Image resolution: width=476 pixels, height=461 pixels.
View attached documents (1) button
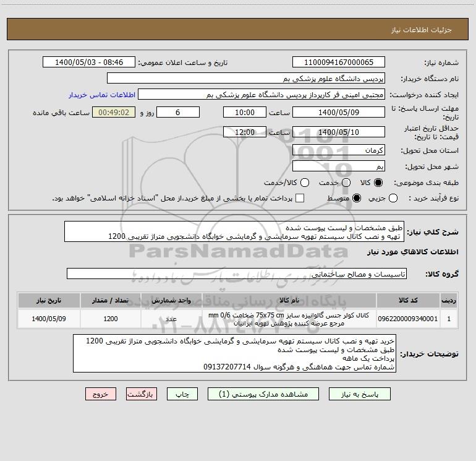(x=263, y=394)
